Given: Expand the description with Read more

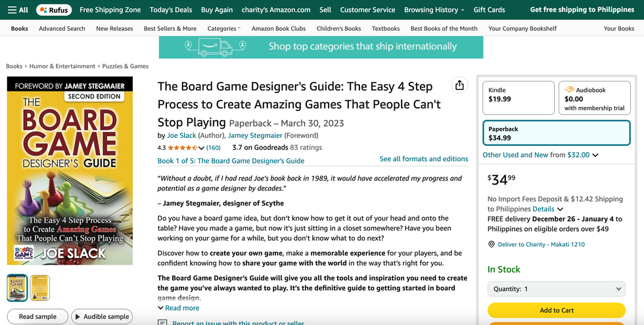Looking at the screenshot, I should tap(178, 308).
